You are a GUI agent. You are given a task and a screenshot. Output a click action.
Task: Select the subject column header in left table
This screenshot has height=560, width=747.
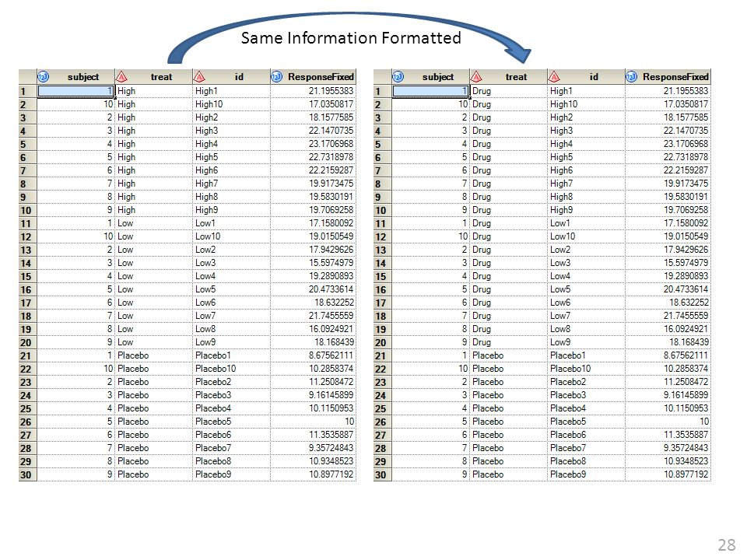pyautogui.click(x=75, y=77)
